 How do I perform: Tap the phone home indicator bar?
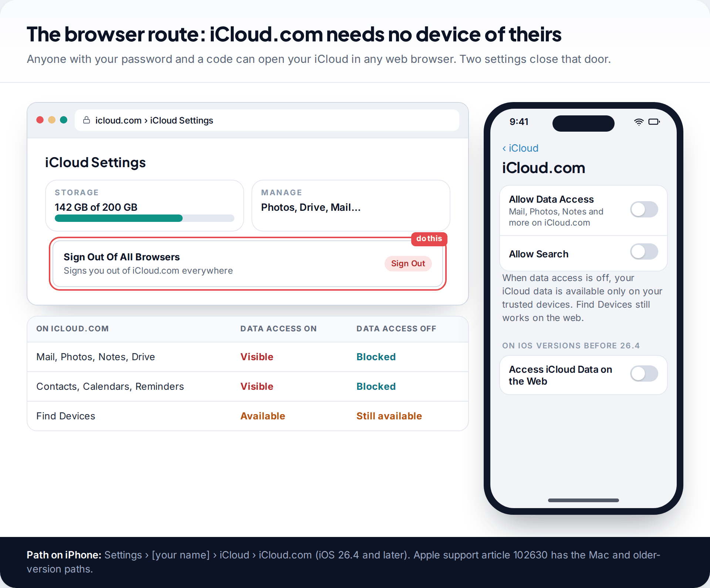[583, 500]
